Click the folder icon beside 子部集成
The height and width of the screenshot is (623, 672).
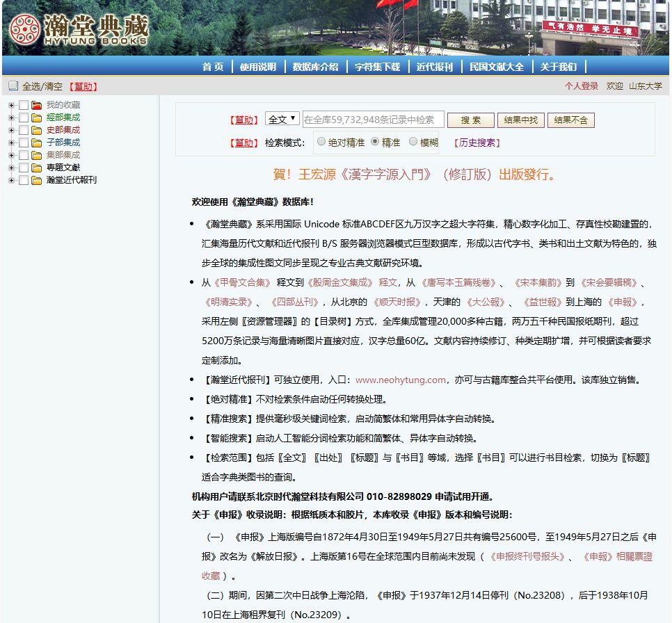36,143
